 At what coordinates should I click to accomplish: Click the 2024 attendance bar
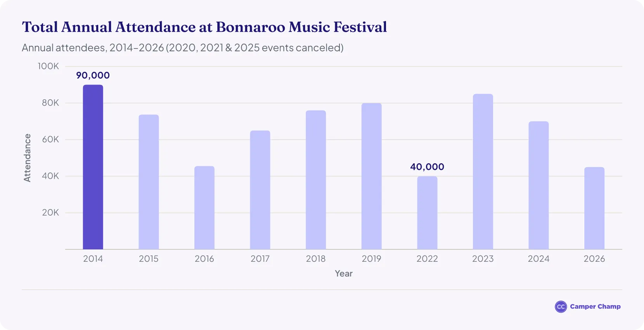coord(538,185)
